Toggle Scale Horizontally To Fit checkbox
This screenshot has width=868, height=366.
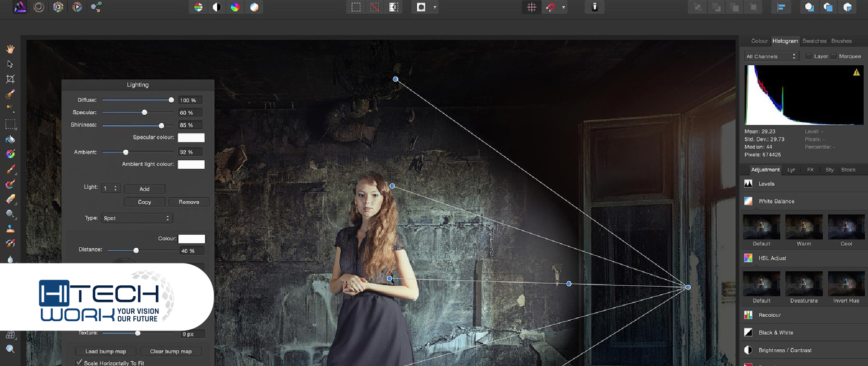coord(79,362)
